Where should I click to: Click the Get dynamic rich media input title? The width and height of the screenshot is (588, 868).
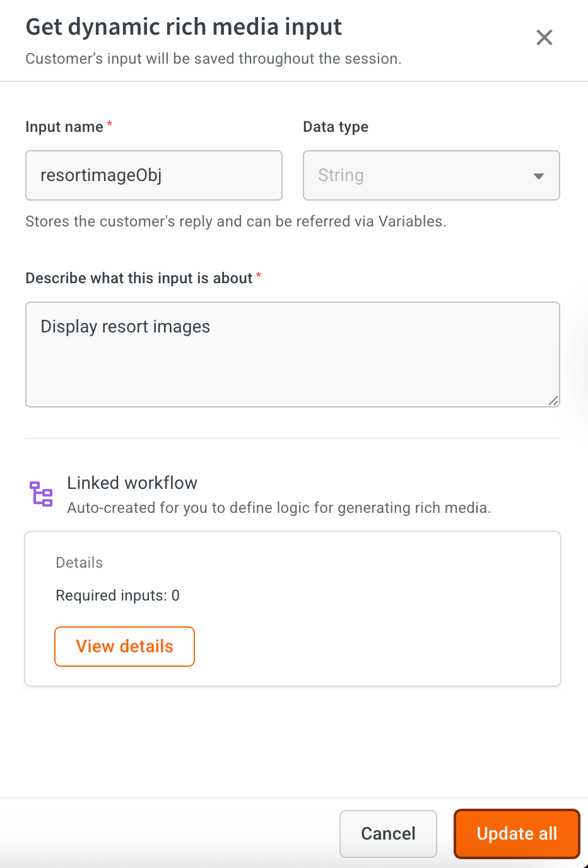pos(184,27)
